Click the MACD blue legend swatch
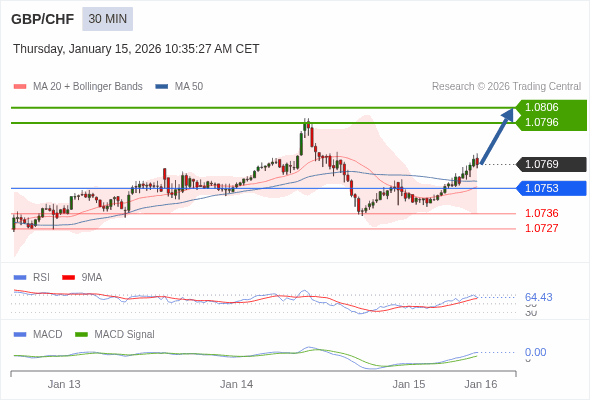This screenshot has width=590, height=400. pos(20,335)
